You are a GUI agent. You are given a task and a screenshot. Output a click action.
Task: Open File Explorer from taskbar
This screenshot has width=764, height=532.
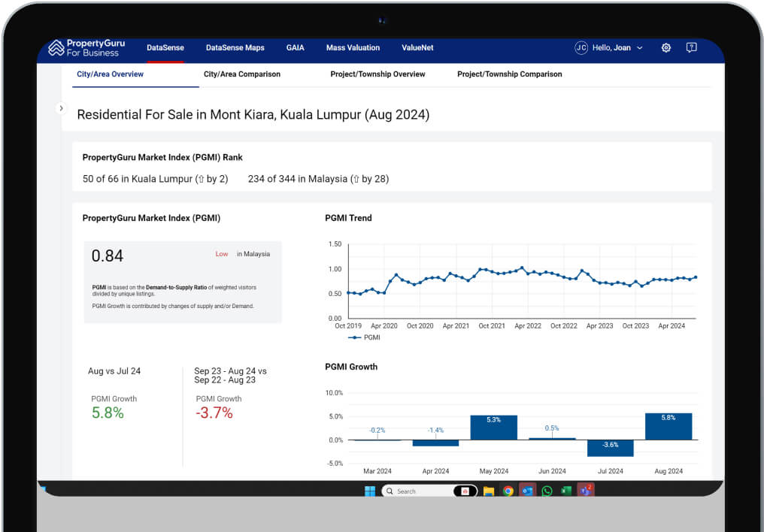(x=489, y=491)
